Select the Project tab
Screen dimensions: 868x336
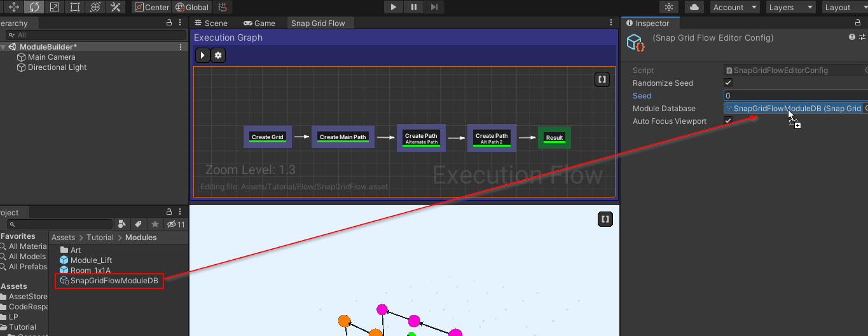pos(13,213)
